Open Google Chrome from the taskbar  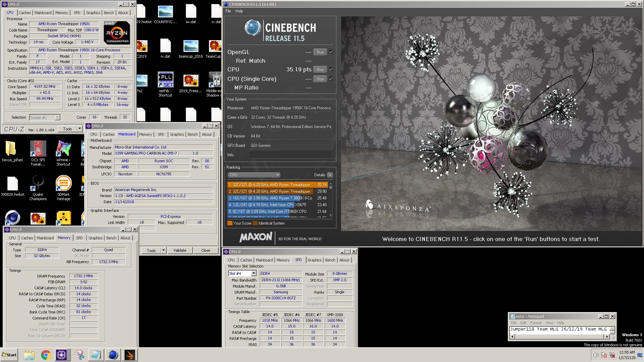[x=46, y=355]
